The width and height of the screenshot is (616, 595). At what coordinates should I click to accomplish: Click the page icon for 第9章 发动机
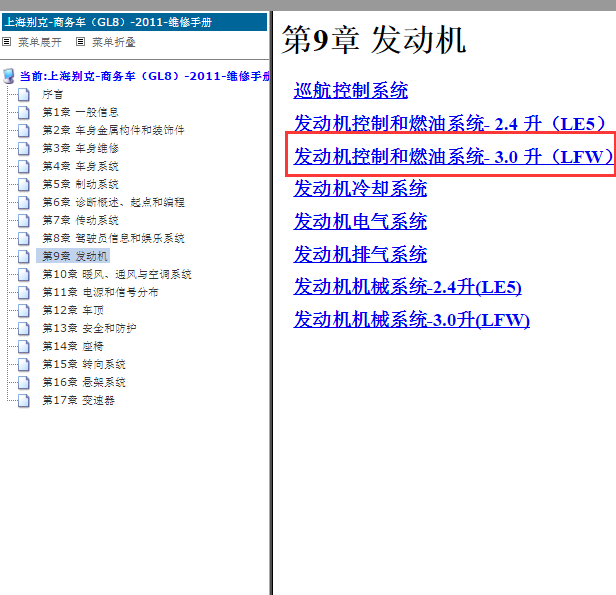pyautogui.click(x=24, y=256)
